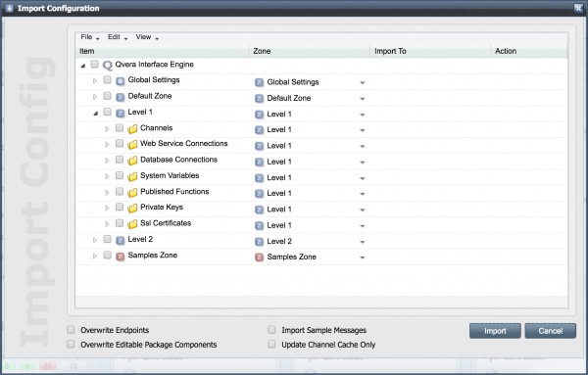Check the Import Sample Messages option

click(x=271, y=330)
